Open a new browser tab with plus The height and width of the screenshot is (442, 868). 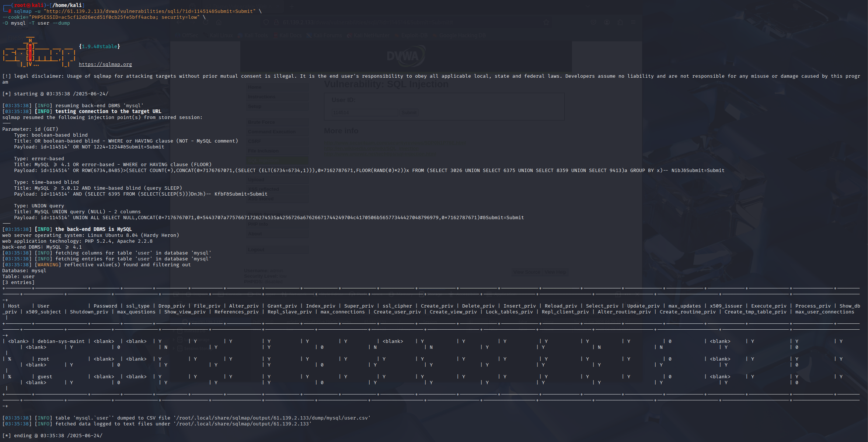pos(292,6)
